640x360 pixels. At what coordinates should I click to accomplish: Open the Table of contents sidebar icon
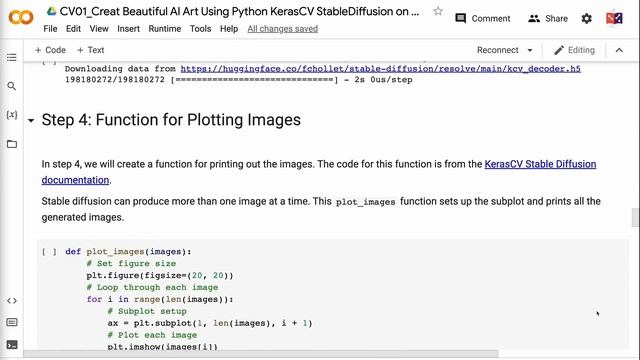[12, 58]
